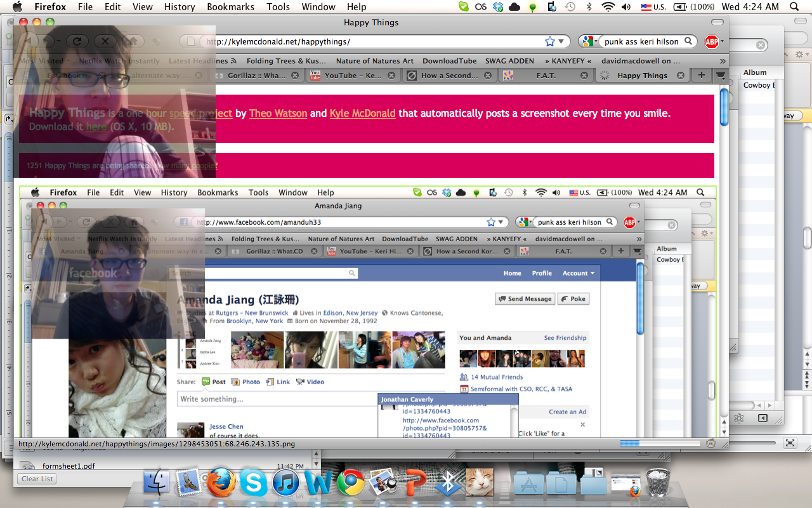The width and height of the screenshot is (812, 508).
Task: Follow the Theo Watson link
Action: (278, 114)
